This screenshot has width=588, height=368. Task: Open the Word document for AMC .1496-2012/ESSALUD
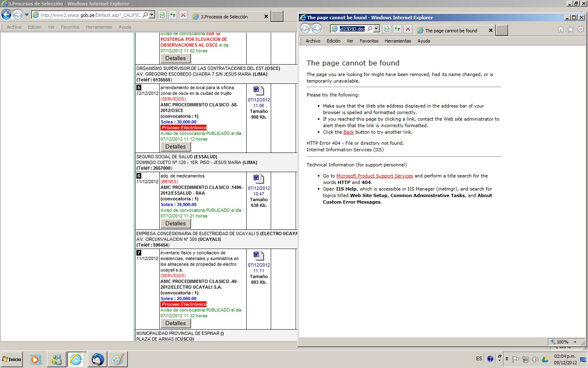(258, 179)
